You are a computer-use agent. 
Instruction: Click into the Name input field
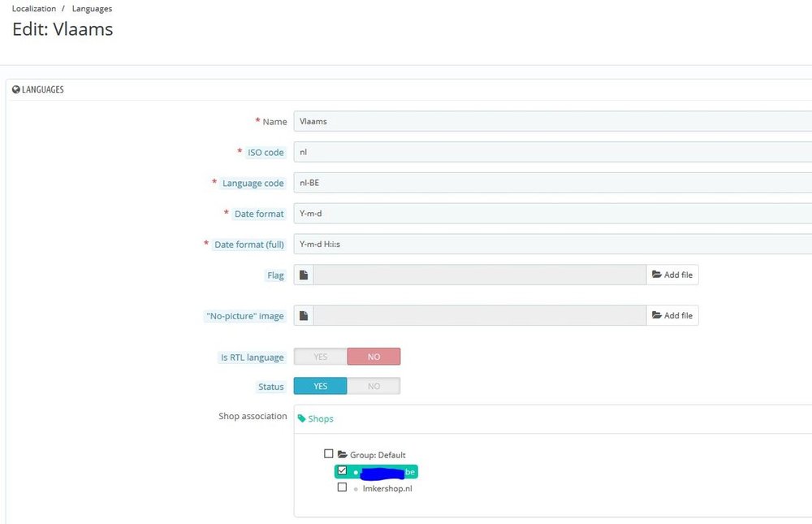[552, 122]
